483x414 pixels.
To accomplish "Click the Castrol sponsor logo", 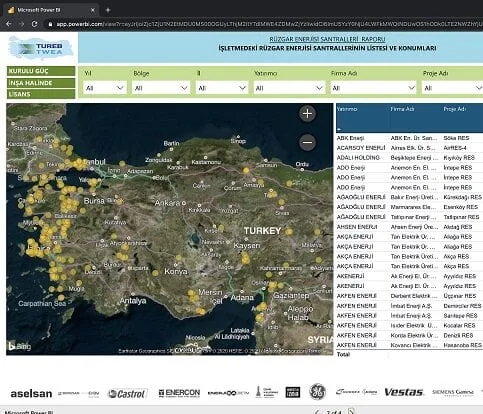I will (x=127, y=394).
